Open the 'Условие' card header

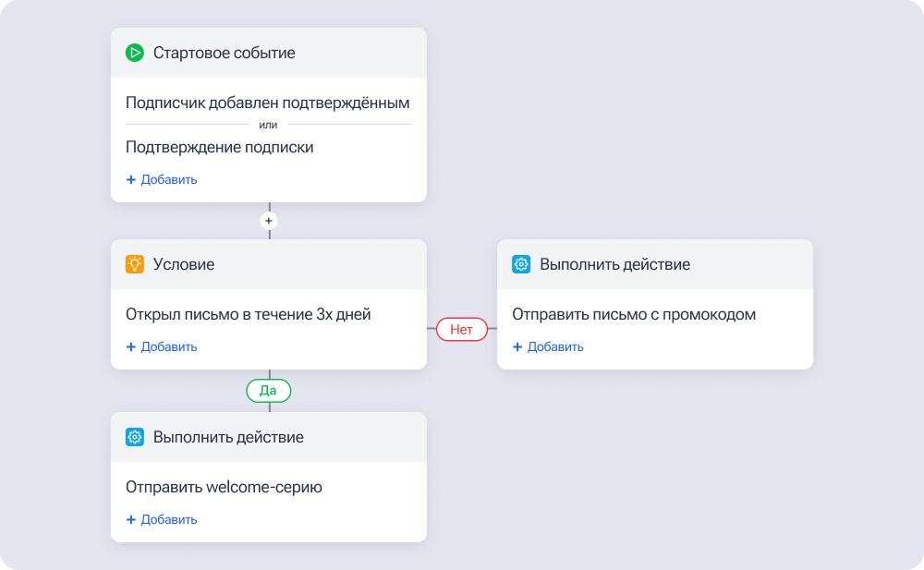click(183, 264)
